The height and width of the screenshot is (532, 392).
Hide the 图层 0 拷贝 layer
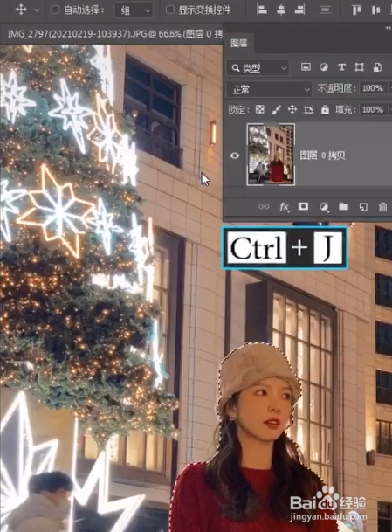pos(235,155)
